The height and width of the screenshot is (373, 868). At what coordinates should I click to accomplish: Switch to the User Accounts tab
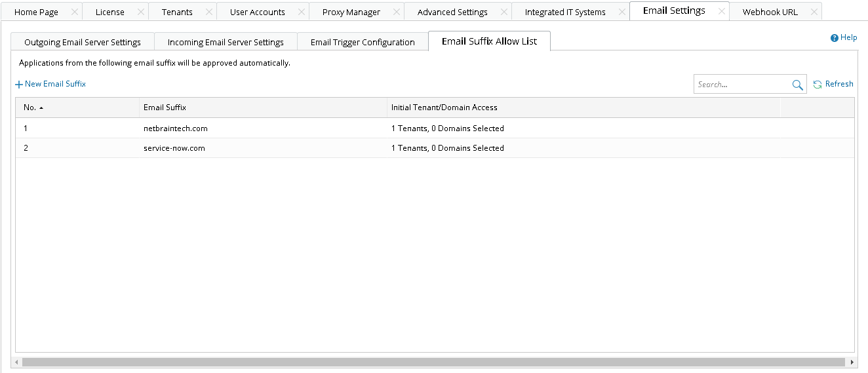pos(257,12)
